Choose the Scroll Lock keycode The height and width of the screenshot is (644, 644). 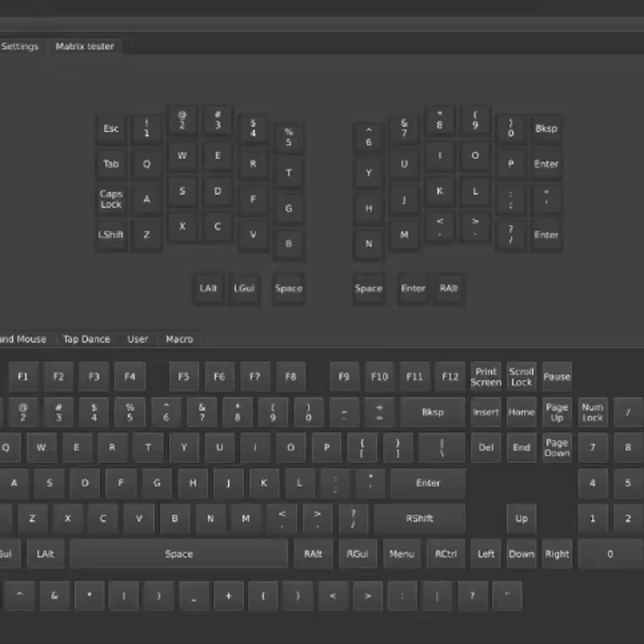click(521, 377)
